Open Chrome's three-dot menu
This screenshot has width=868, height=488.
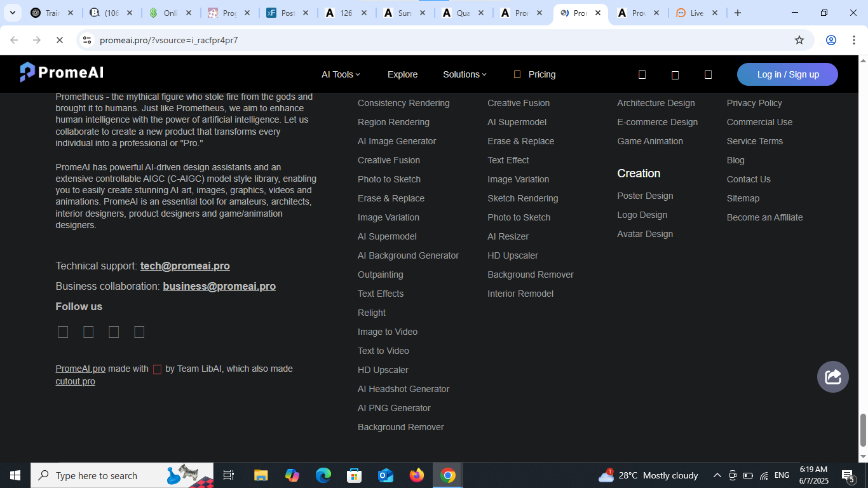point(853,40)
